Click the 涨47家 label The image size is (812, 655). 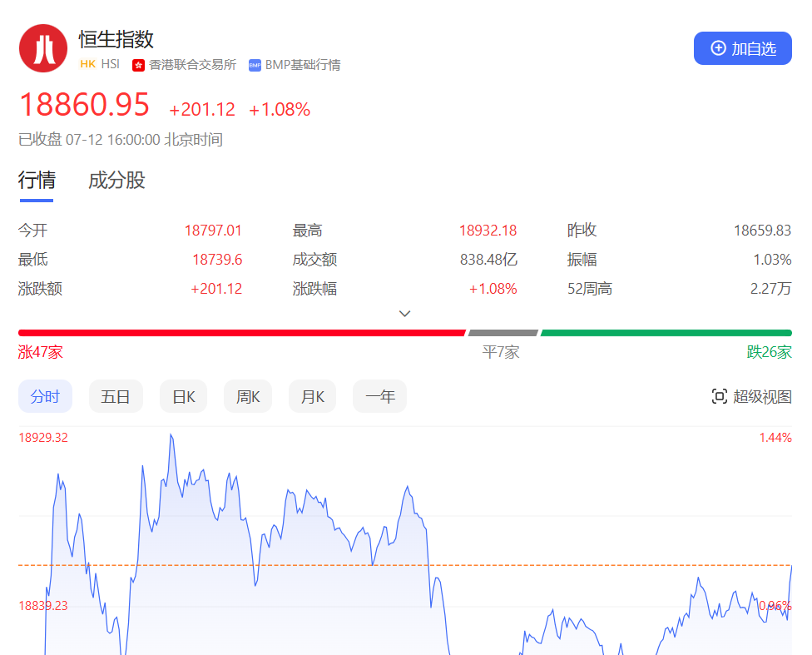click(41, 352)
